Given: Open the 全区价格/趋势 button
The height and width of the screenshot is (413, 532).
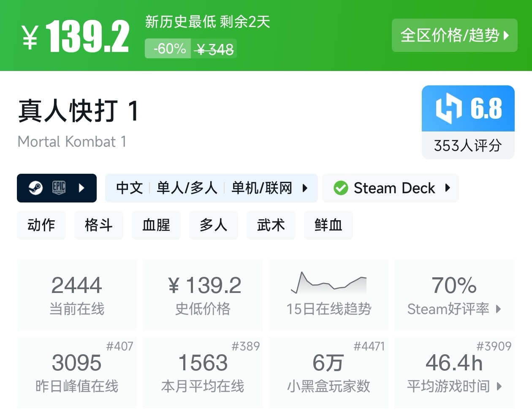Looking at the screenshot, I should [x=454, y=36].
